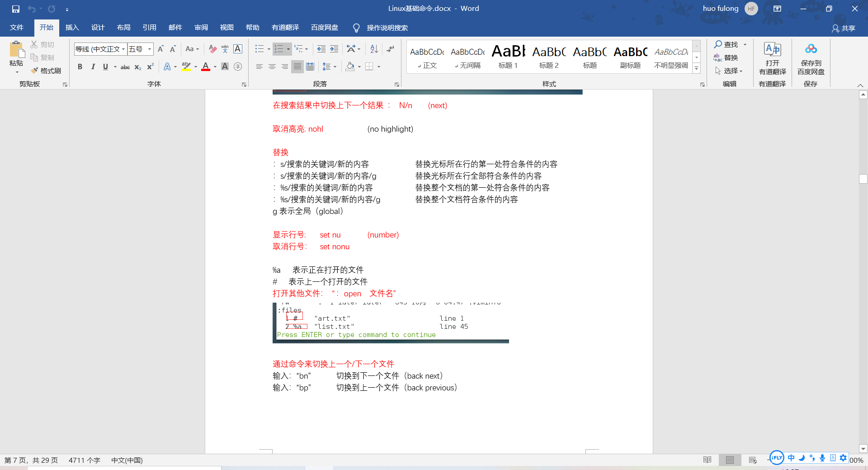Switch to the 插入 ribbon tab
This screenshot has width=868, height=470.
click(x=72, y=28)
